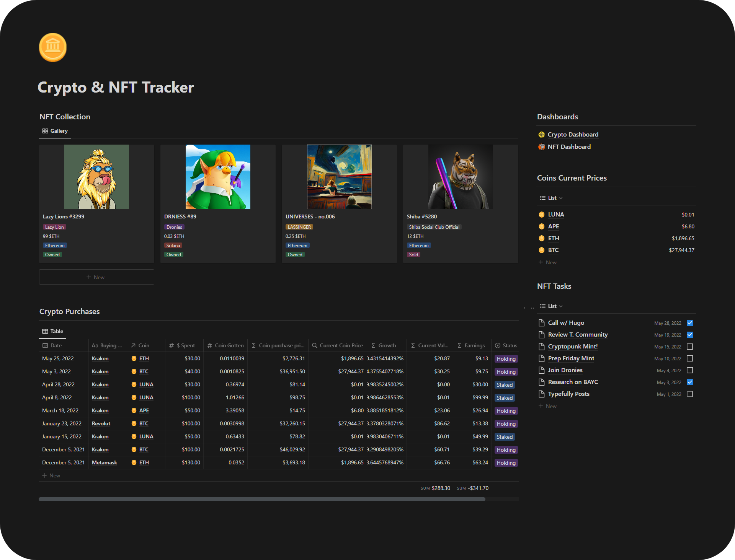Screen dimensions: 735x560
Task: Click the coin icon beside Crypto Dashboard
Action: coord(541,134)
